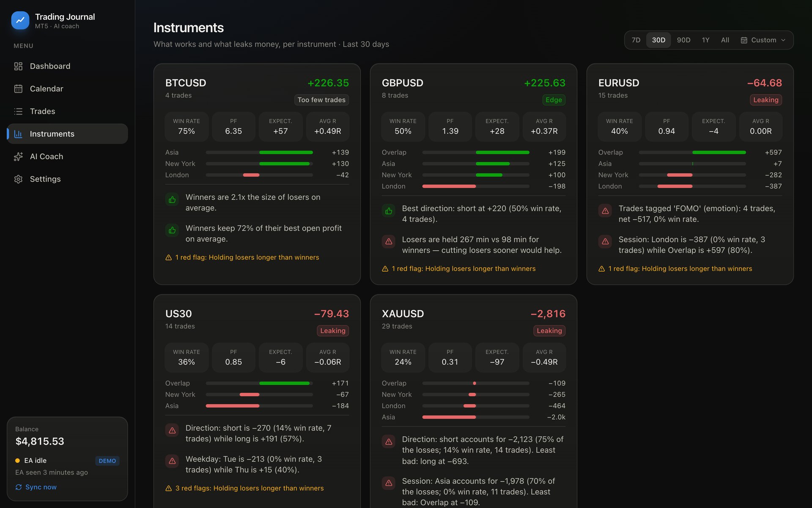Click the 'Too few trades' tag on BTCUSD
The image size is (812, 508).
point(321,100)
